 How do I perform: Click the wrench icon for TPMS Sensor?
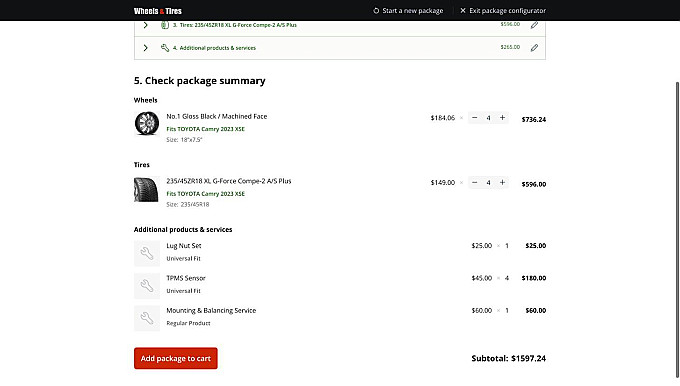(147, 286)
